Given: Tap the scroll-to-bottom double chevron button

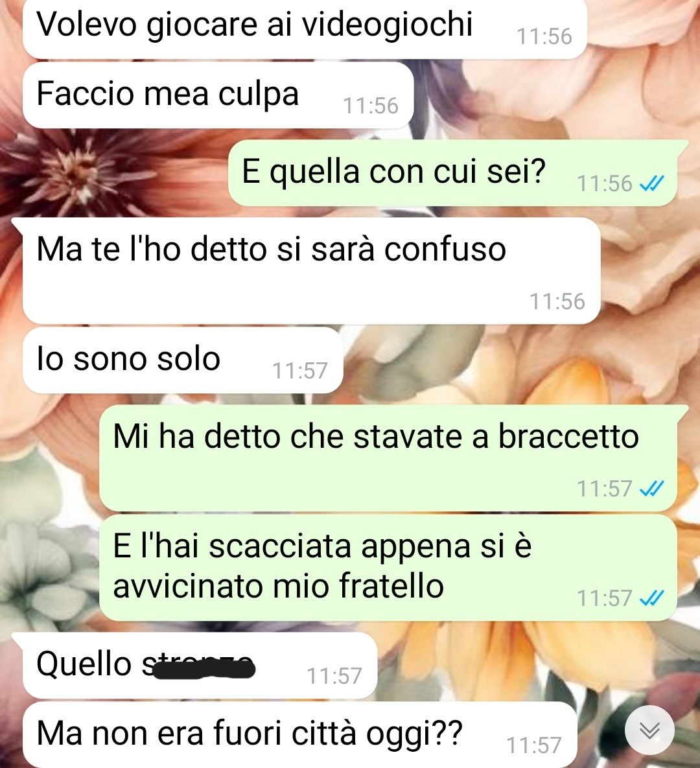Looking at the screenshot, I should click(649, 730).
